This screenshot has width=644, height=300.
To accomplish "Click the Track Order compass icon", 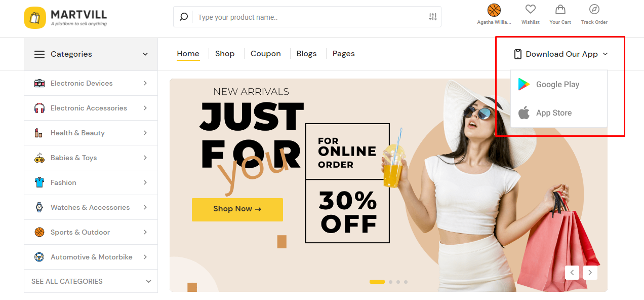I will coord(594,10).
